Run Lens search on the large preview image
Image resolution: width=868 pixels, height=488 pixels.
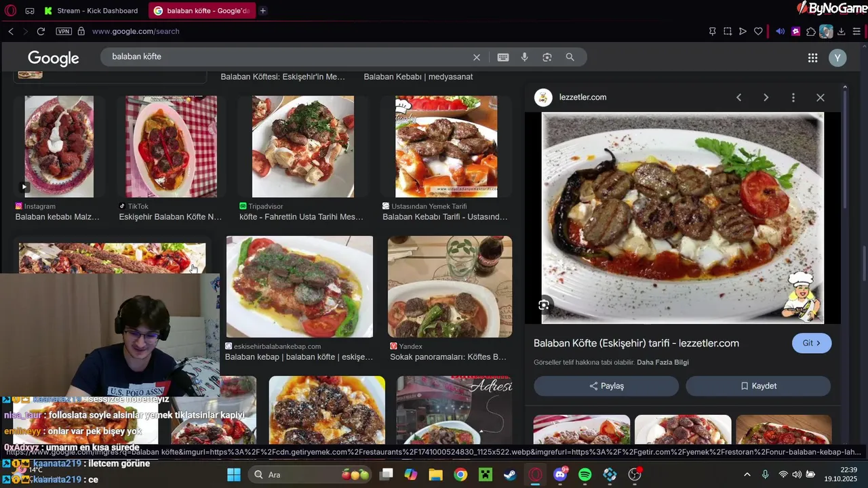544,305
